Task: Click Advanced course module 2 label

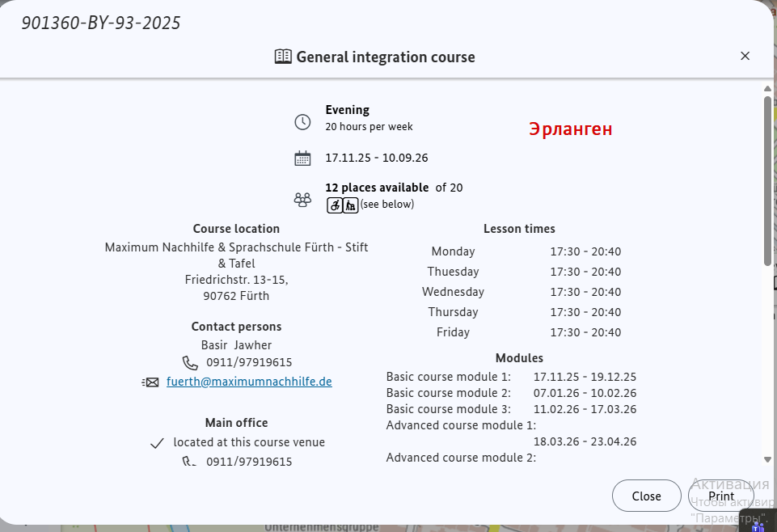Action: [461, 457]
